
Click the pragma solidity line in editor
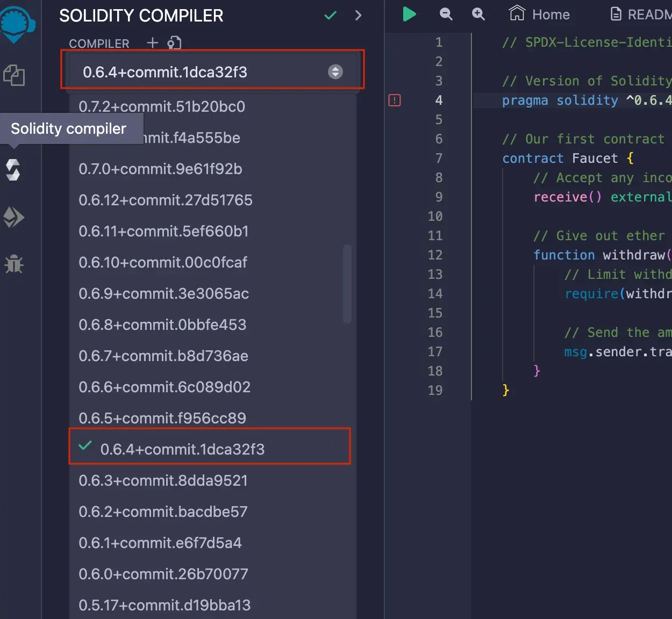[x=587, y=100]
